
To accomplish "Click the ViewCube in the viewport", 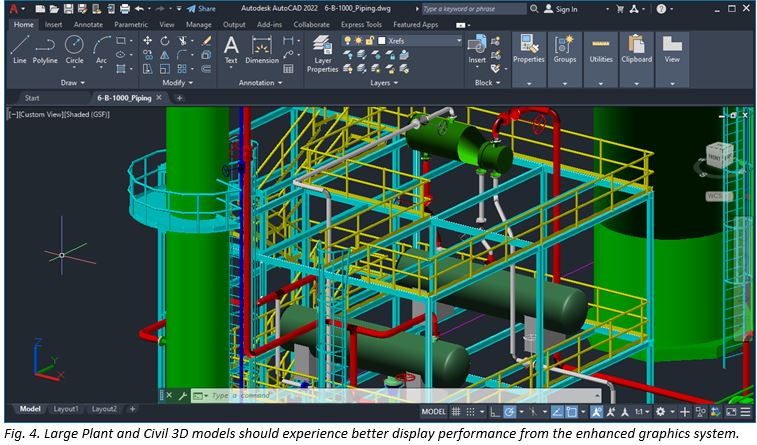I will click(719, 155).
